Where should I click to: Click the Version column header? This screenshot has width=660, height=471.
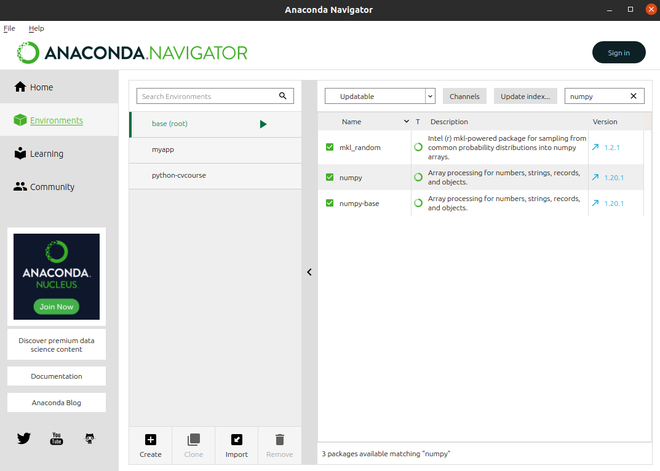coord(605,121)
